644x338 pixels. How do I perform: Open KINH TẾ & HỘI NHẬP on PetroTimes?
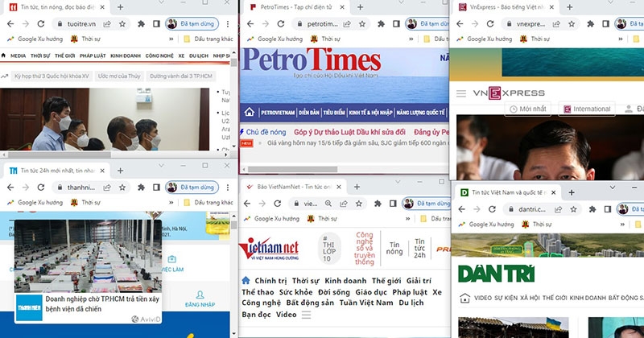point(371,112)
